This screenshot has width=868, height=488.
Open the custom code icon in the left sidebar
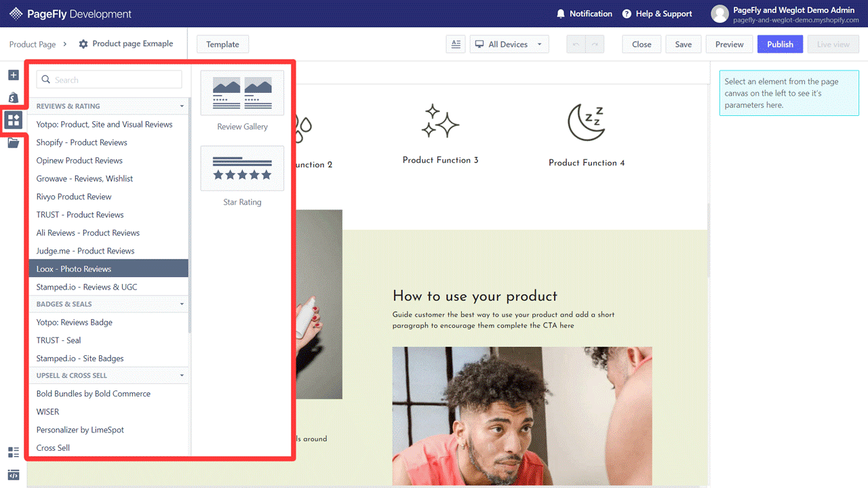pos(13,474)
